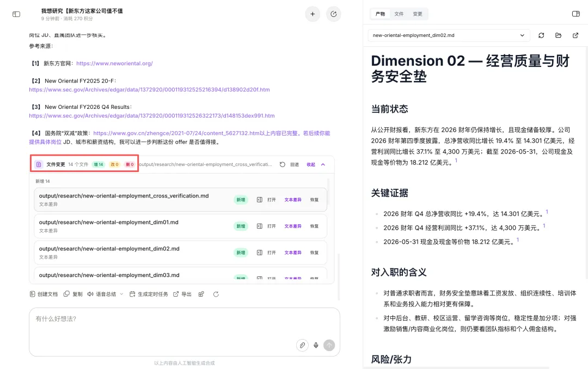Toggle the left sidebar panel icon
Screen dimensions: 588x369
point(16,14)
